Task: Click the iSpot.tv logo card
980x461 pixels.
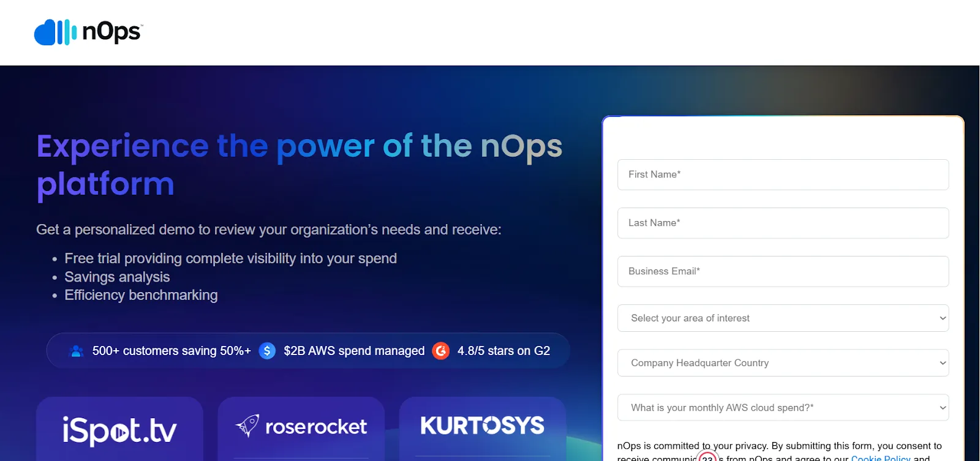Action: [119, 429]
